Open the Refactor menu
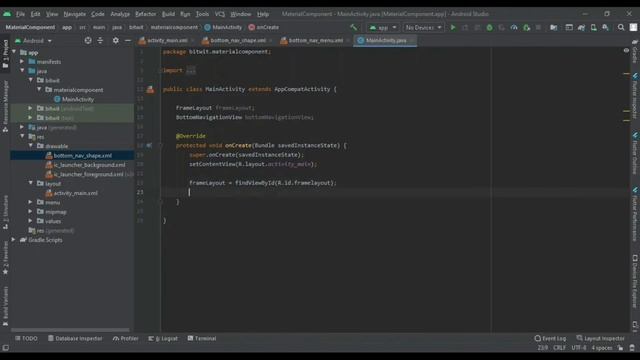The width and height of the screenshot is (640, 360). point(145,14)
